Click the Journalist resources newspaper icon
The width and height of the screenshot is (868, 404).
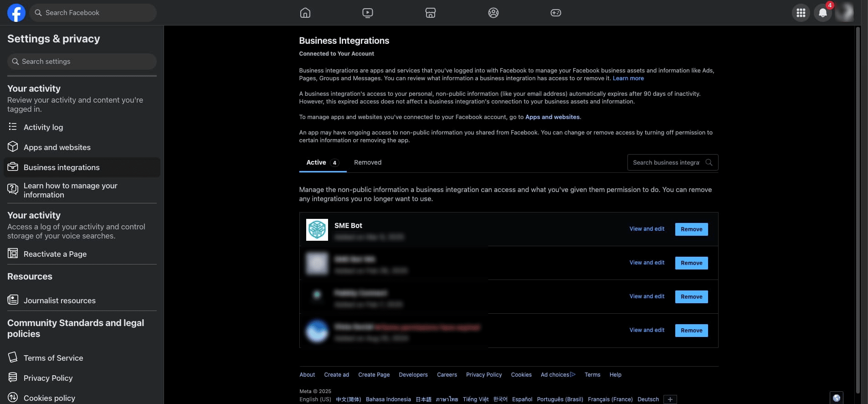[13, 300]
